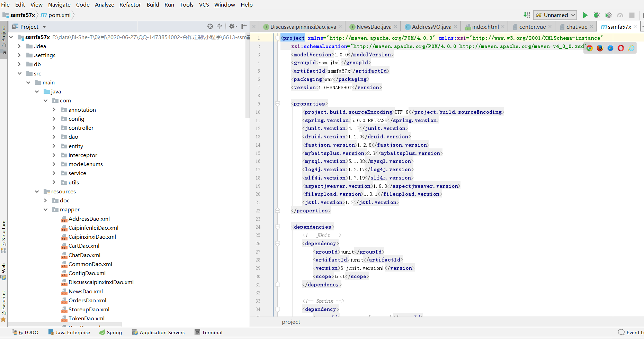Click line number 16 in the gutter
This screenshot has width=644, height=339.
(x=258, y=161)
